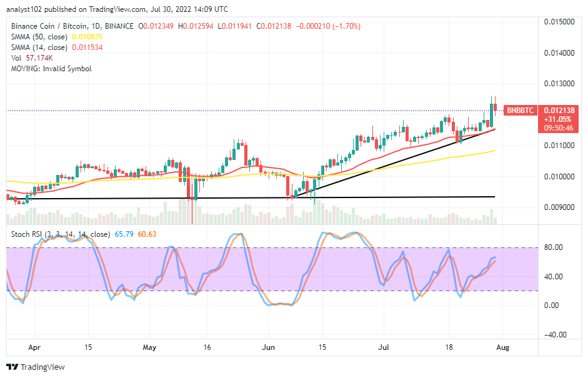
Task: Click the current price 0.012138 on the axis
Action: pos(559,111)
